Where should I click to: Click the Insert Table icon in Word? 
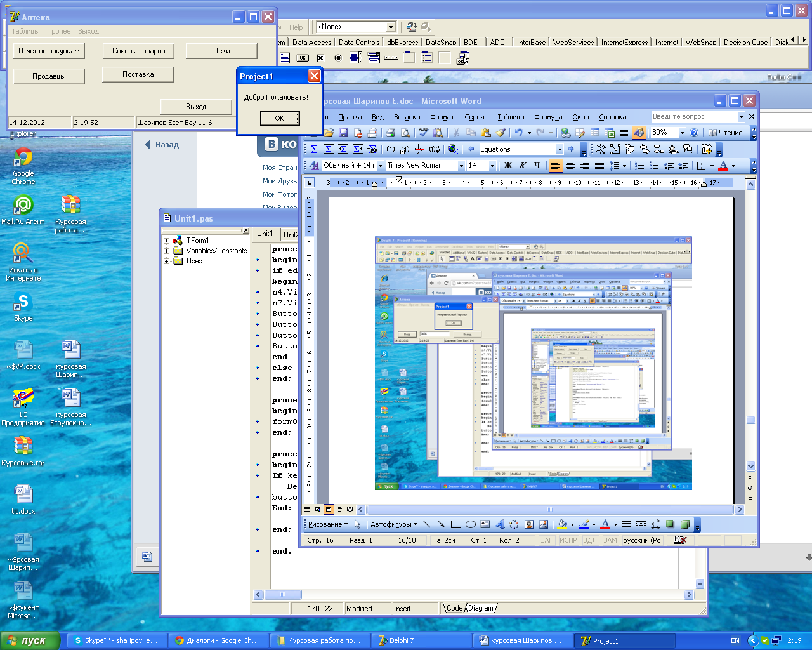594,133
